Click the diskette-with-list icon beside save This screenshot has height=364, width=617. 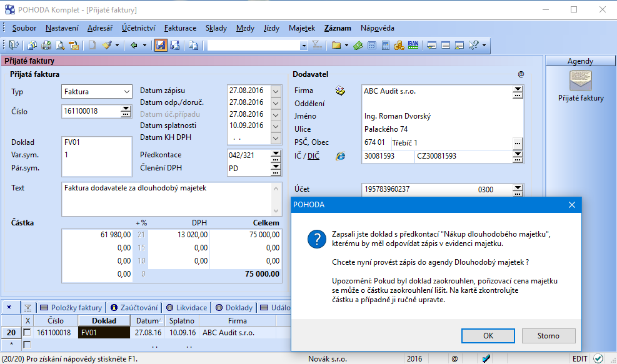174,45
